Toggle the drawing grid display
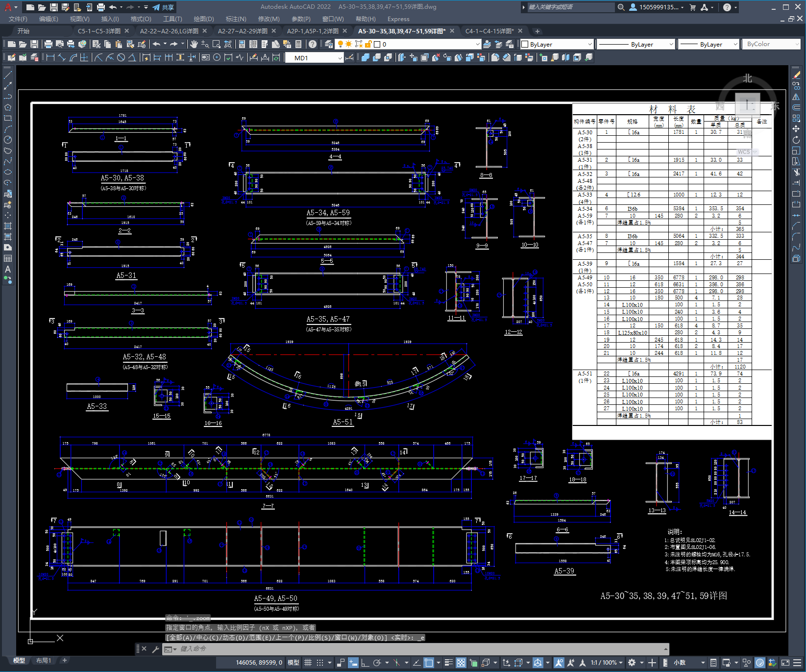 308,663
